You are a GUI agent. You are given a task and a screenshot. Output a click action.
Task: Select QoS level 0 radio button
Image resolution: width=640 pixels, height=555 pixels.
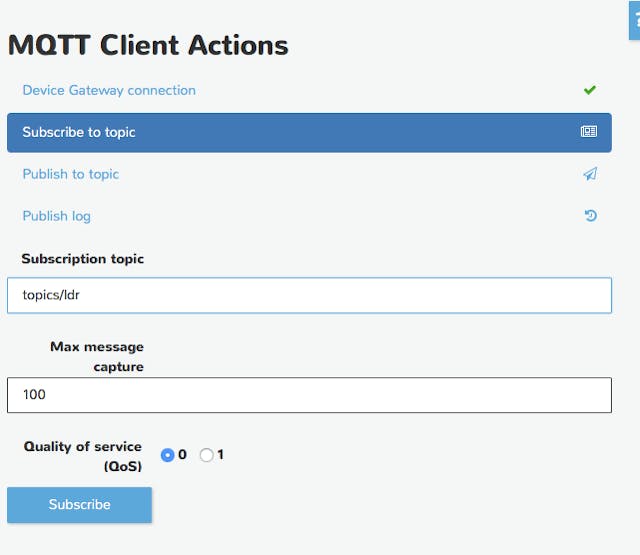click(168, 455)
